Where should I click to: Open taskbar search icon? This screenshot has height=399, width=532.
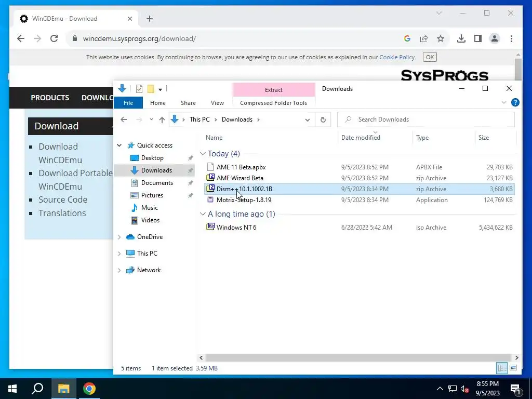pos(37,389)
